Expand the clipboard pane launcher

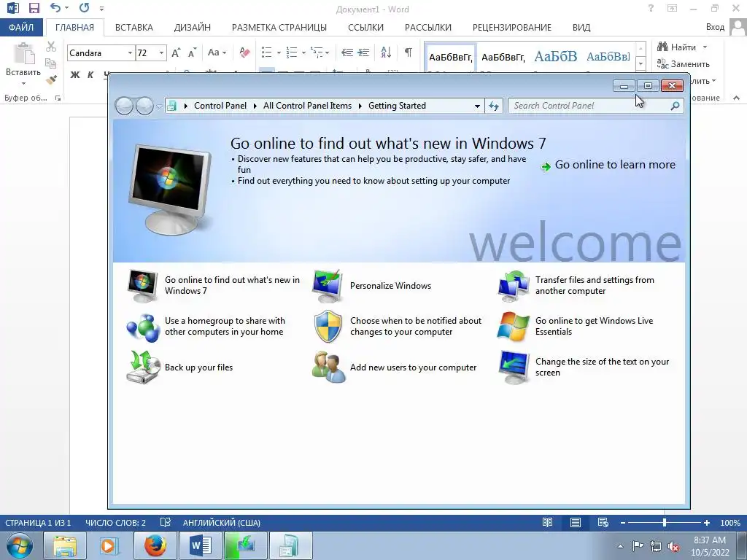(58, 98)
